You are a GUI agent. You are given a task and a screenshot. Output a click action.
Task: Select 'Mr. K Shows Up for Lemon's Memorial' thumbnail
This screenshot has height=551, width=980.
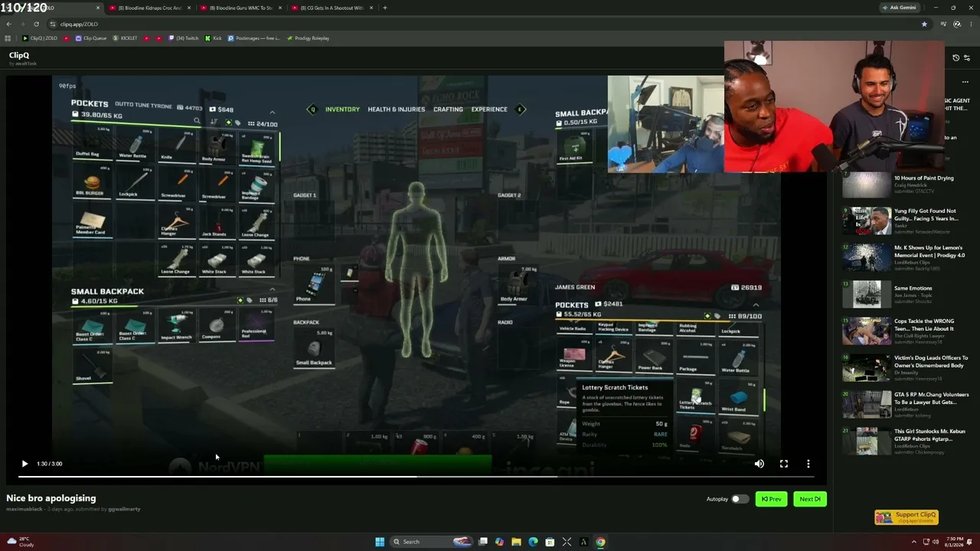pyautogui.click(x=867, y=258)
